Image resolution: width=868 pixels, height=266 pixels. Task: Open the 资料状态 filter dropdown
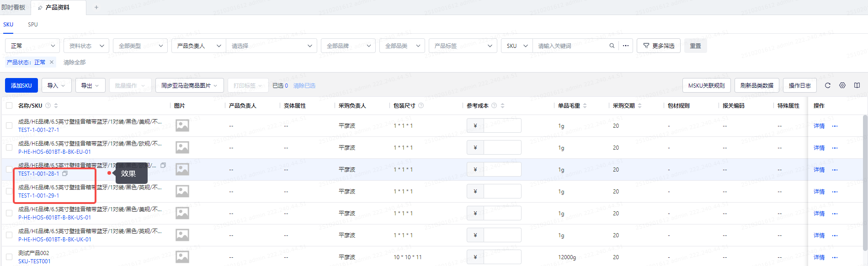(x=86, y=46)
